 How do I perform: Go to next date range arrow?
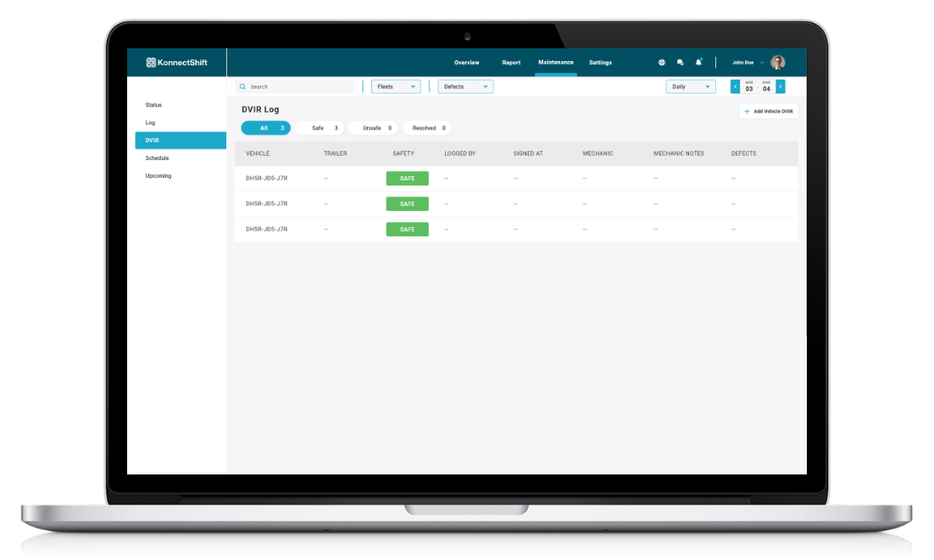click(781, 86)
